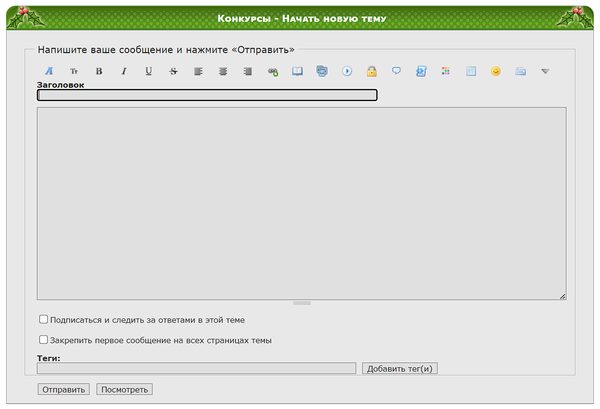Expand more toolbar options with down arrow
The height and width of the screenshot is (409, 600).
[545, 71]
